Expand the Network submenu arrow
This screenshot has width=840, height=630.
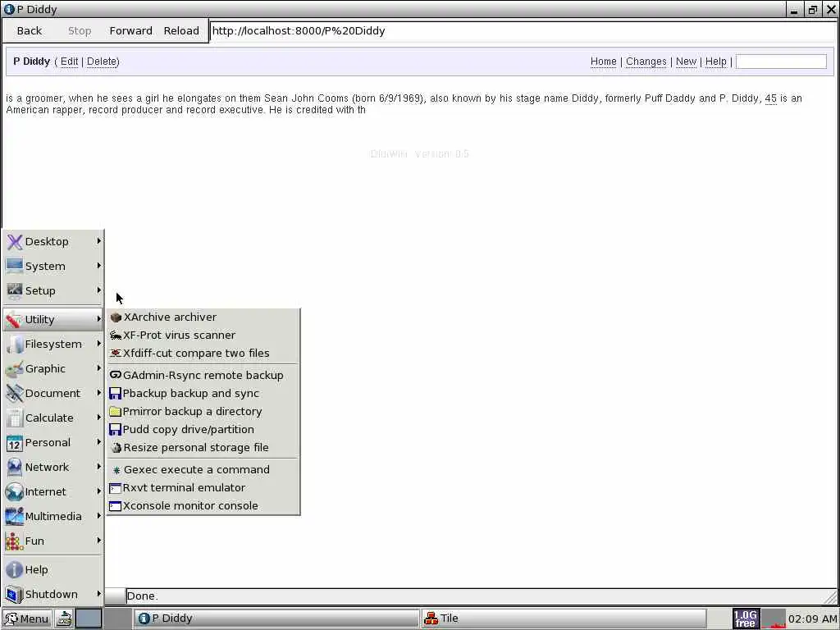tap(98, 467)
